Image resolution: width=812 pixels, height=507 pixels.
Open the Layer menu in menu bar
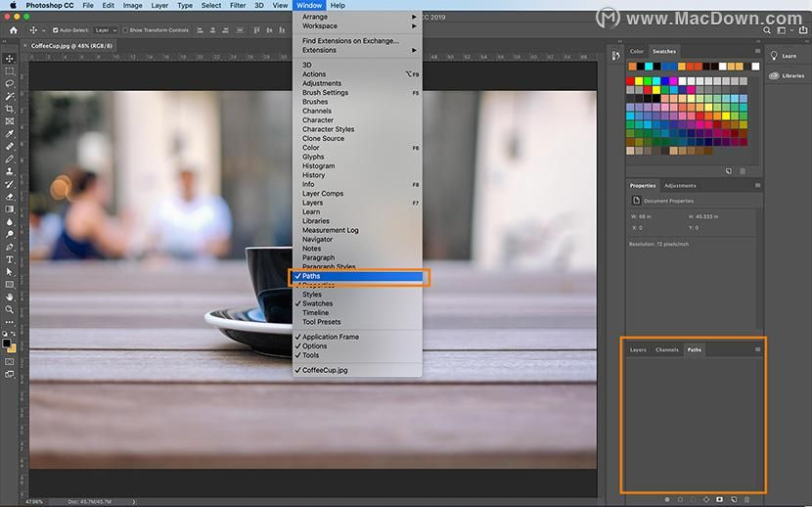pos(159,5)
